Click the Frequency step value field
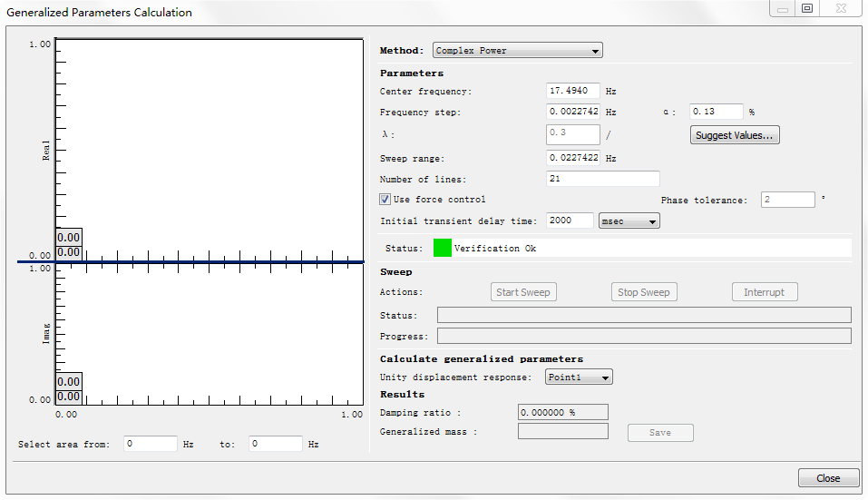Viewport: 868px width, 500px height. tap(573, 112)
